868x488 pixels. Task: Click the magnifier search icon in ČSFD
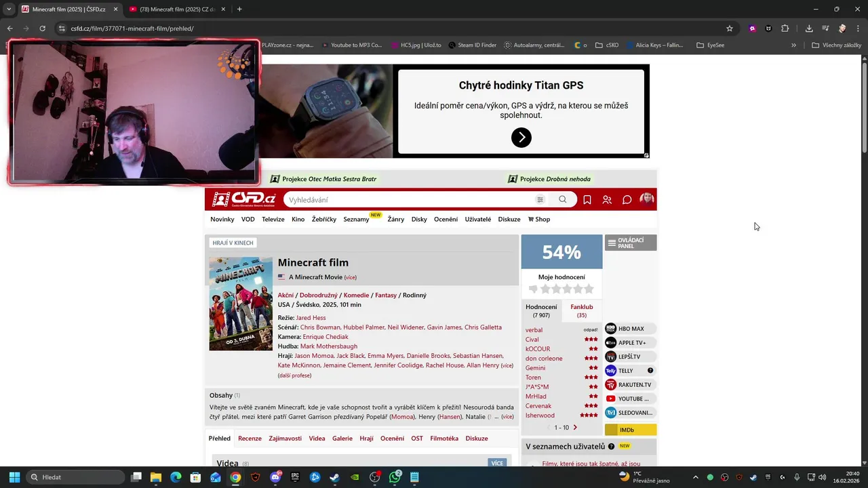click(x=562, y=200)
